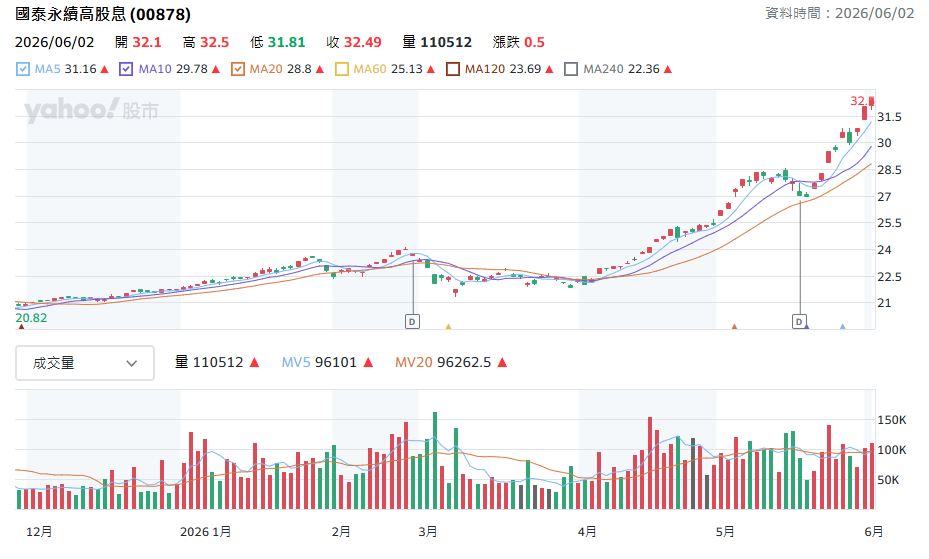Click the opening price 開 32.1

pyautogui.click(x=138, y=43)
